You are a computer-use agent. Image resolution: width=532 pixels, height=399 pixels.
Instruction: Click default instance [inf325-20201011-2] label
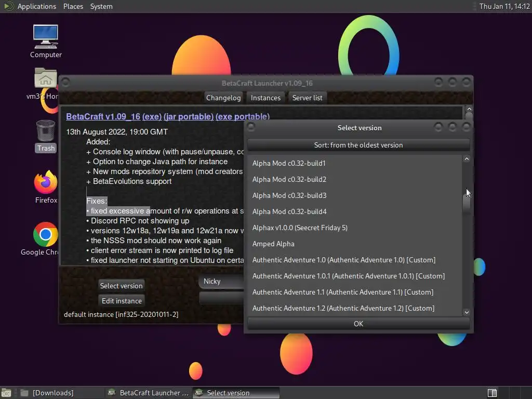click(121, 314)
